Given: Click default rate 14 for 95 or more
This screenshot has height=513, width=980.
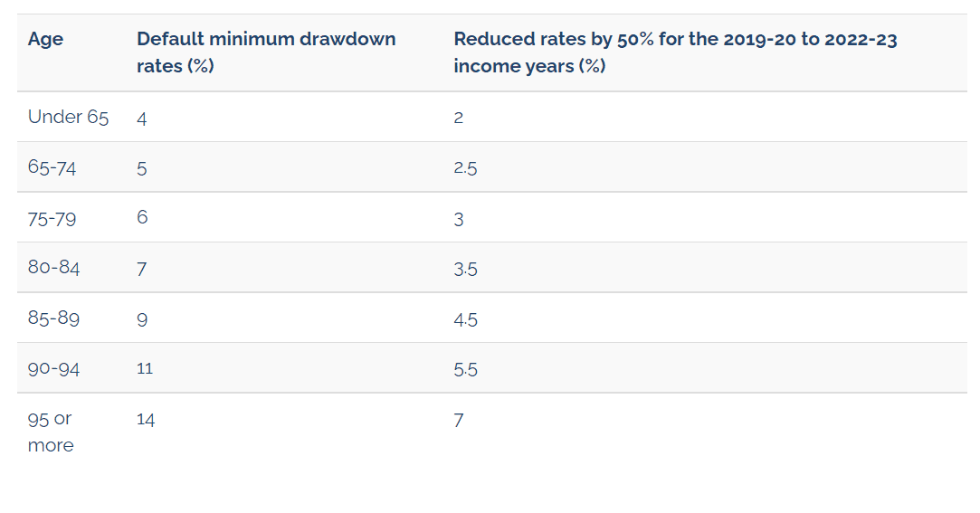Looking at the screenshot, I should click(x=146, y=419).
